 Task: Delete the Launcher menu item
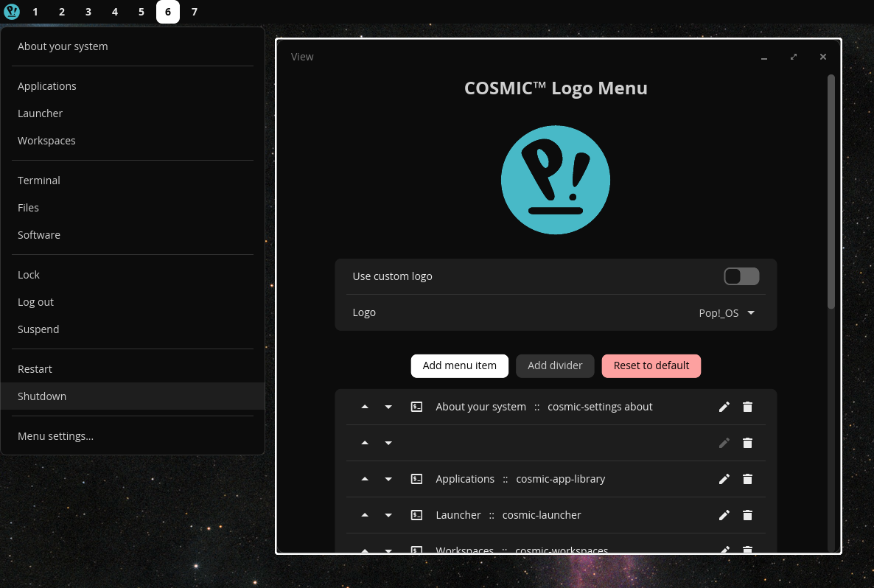pyautogui.click(x=747, y=515)
